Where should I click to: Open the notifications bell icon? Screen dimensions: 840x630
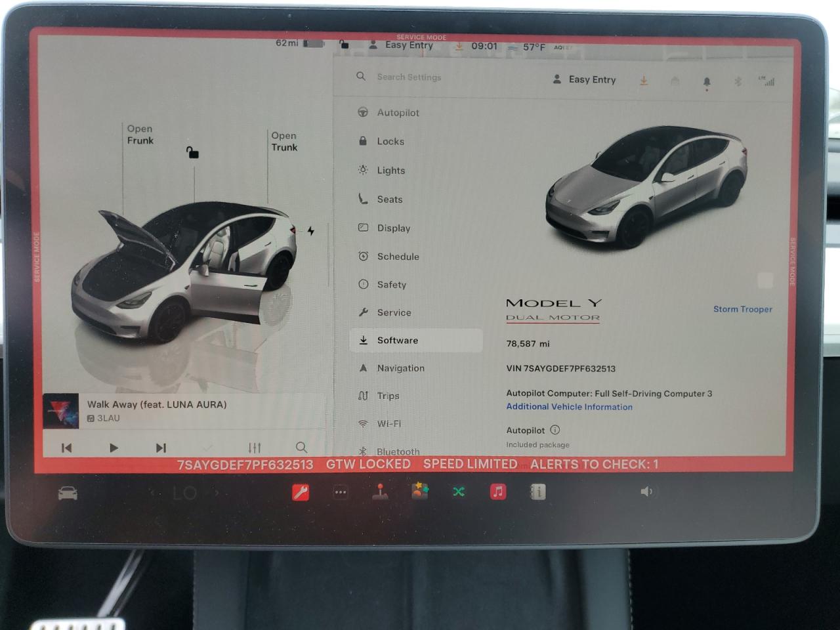(707, 82)
